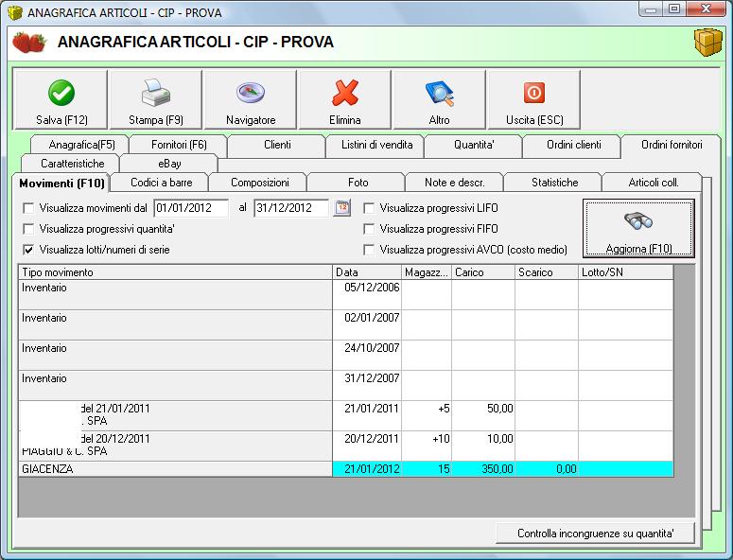
Task: Click the Elimina red X button
Action: point(345,99)
